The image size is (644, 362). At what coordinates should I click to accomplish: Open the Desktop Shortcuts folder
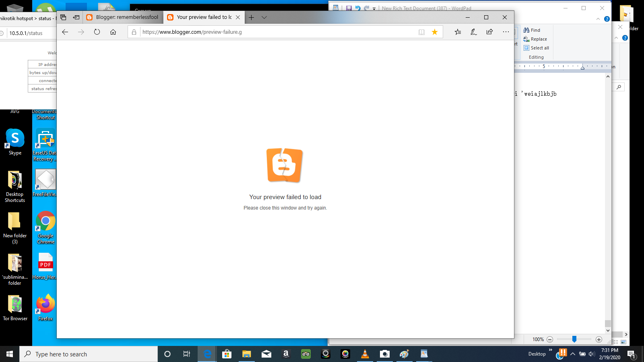pos(15,186)
